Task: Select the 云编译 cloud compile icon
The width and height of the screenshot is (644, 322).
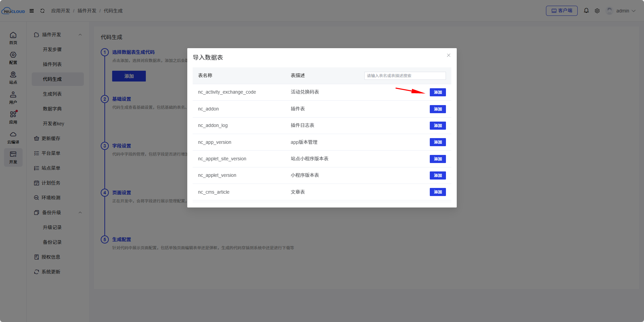Action: pos(13,137)
